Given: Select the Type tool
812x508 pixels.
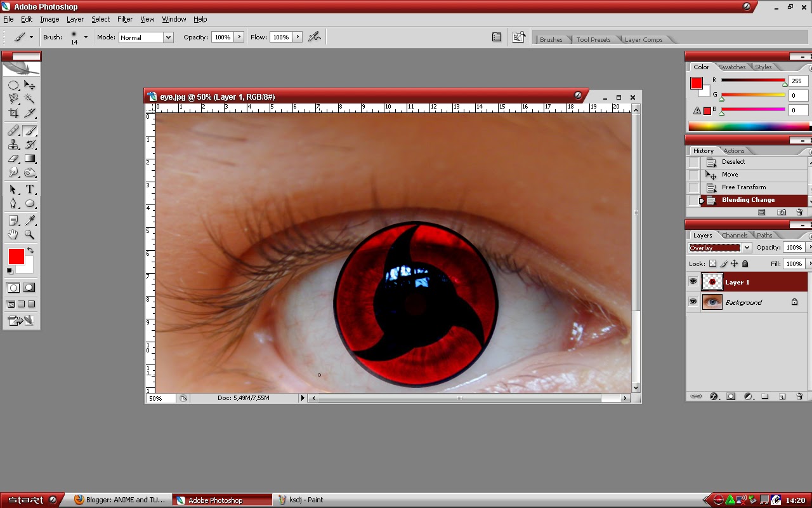Looking at the screenshot, I should pos(30,190).
